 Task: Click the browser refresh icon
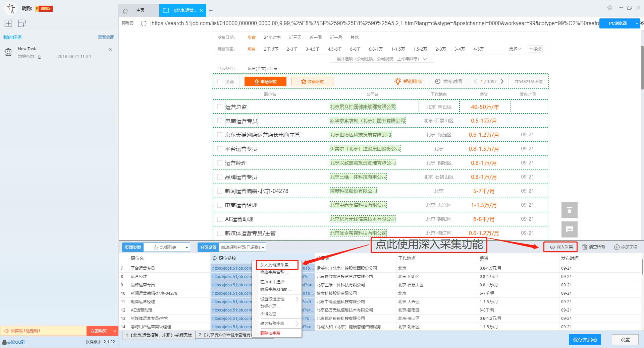point(144,23)
